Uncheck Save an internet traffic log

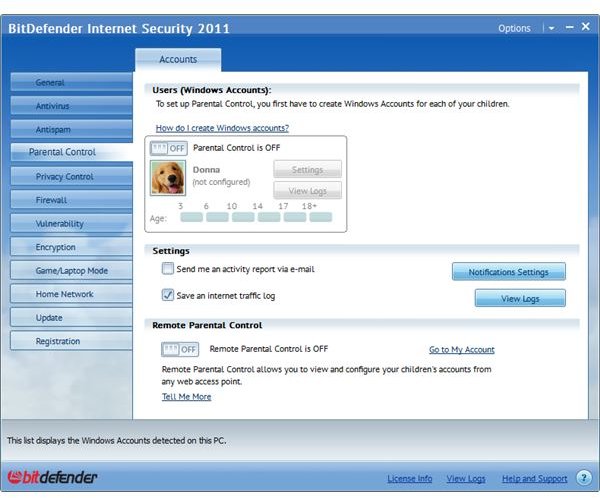pos(168,295)
